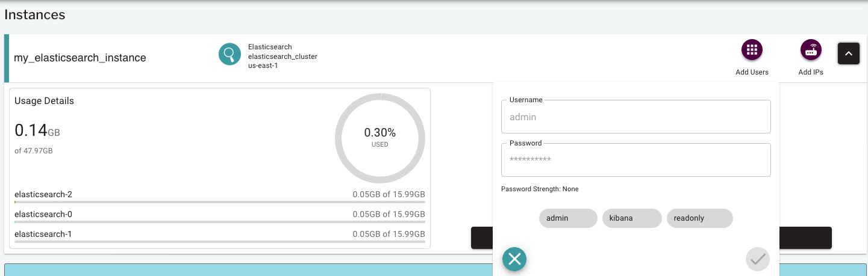Click the elasticsearch-0 usage bar row
The image size is (868, 276).
tap(220, 216)
